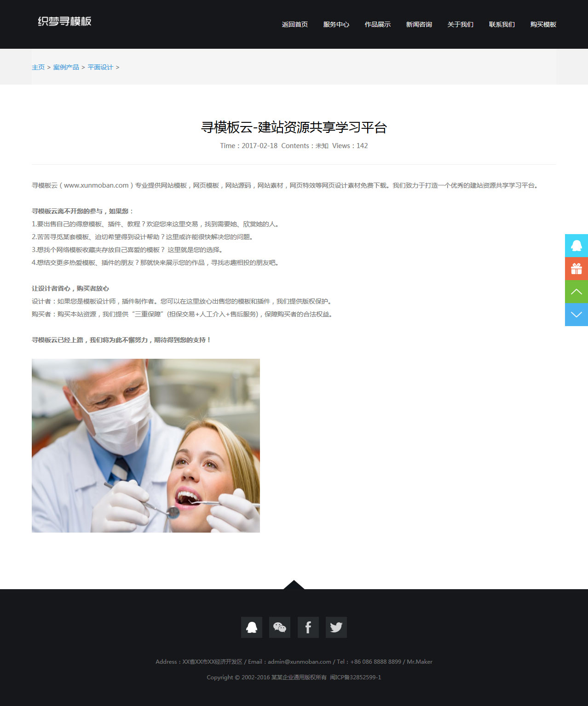
Task: Jump to bottom with blue down arrow
Action: point(576,315)
